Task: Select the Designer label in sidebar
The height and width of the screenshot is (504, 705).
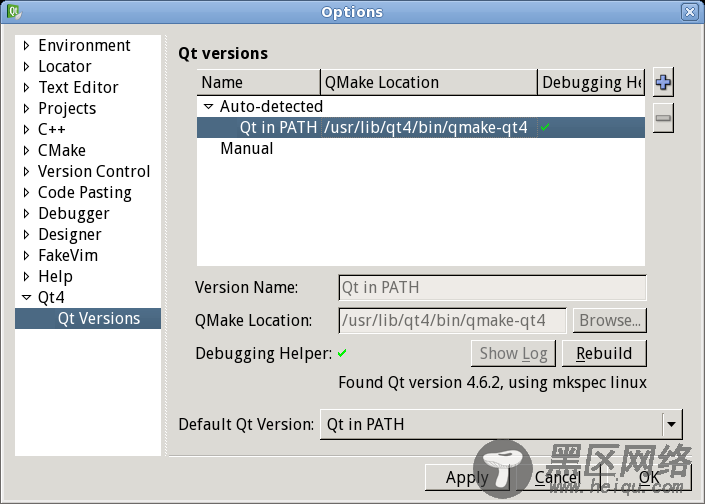Action: point(70,234)
